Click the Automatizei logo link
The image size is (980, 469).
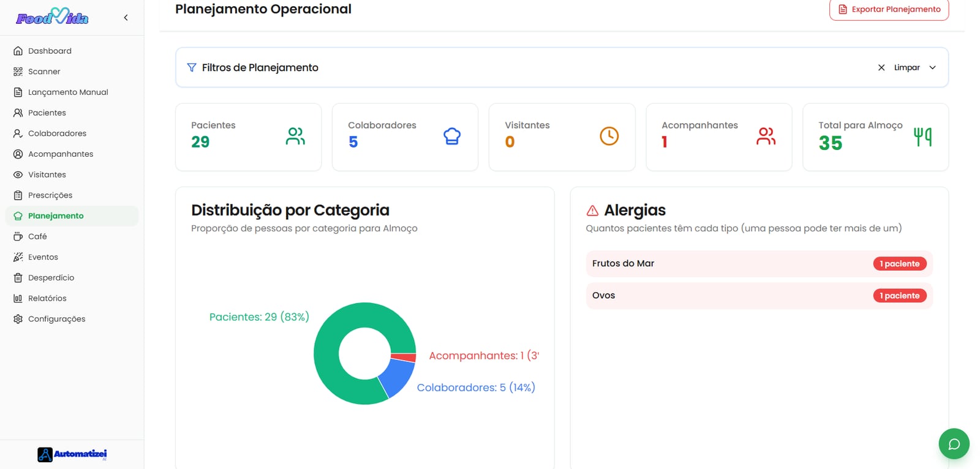pyautogui.click(x=72, y=454)
